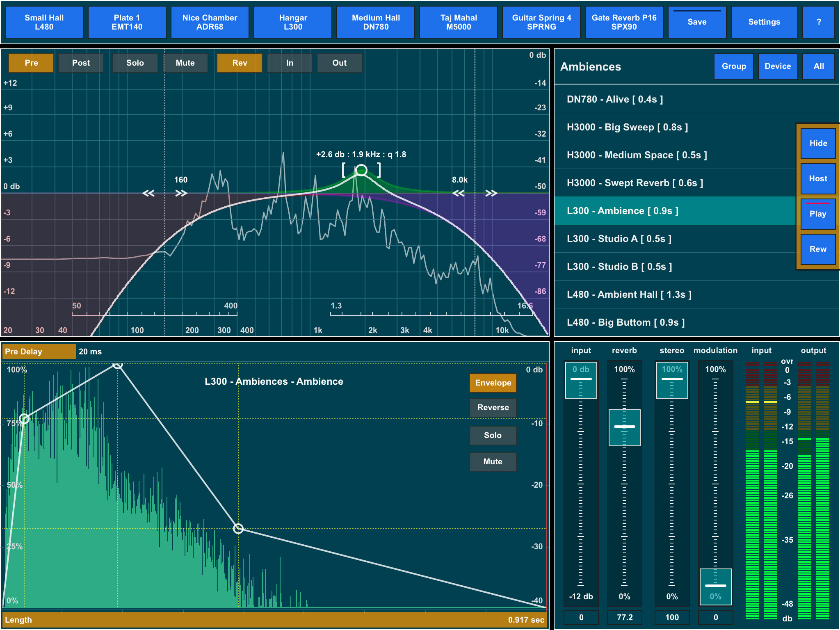
Task: Click the right arrows near 160 Hz marker
Action: (x=181, y=193)
